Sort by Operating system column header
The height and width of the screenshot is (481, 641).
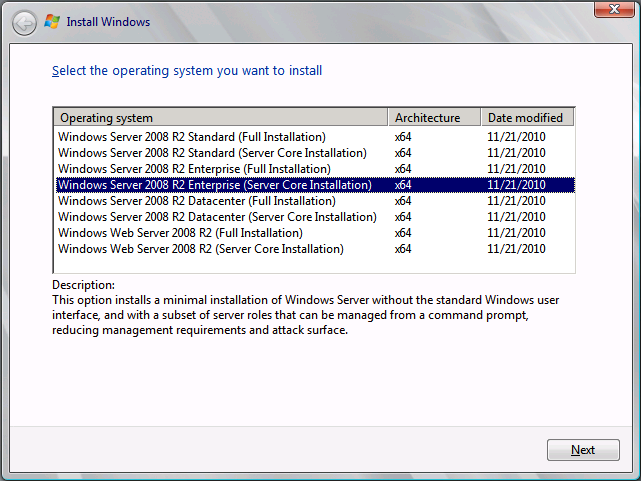click(x=220, y=118)
